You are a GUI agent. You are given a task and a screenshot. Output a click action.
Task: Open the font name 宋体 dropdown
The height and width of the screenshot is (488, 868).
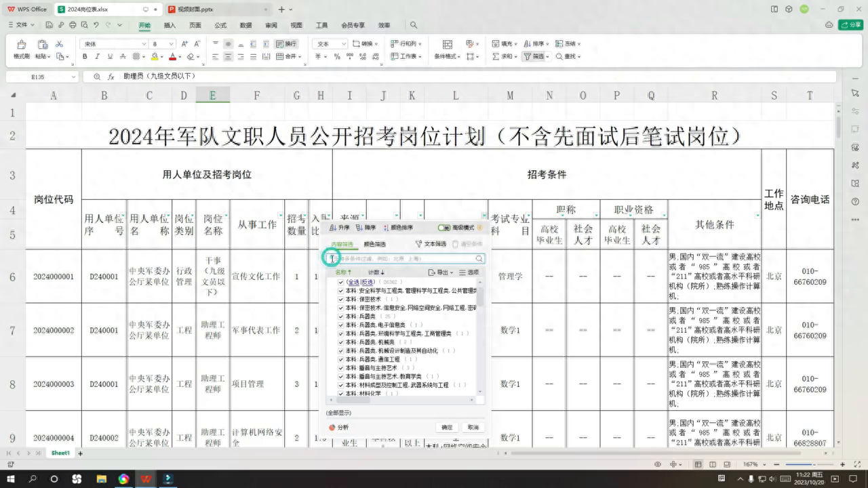143,44
